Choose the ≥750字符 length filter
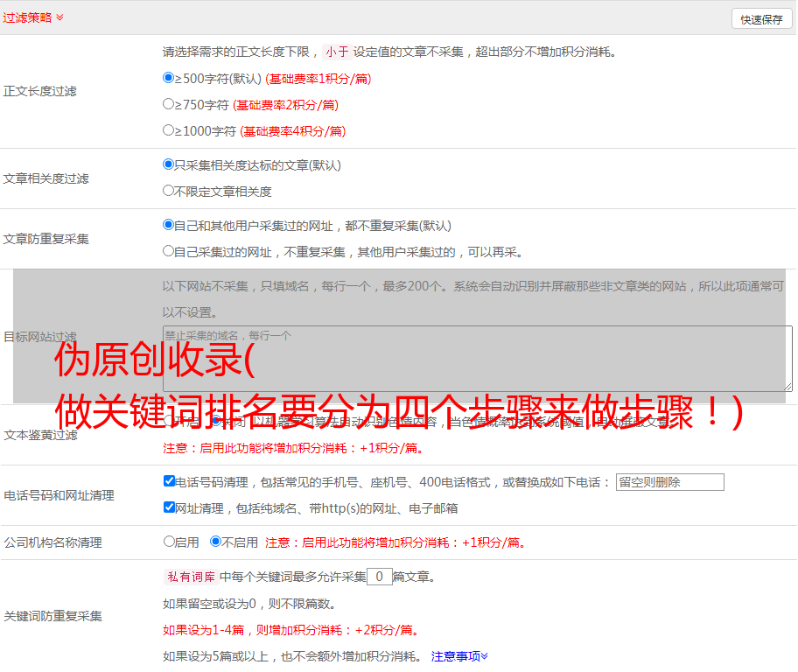This screenshot has height=672, width=798. coord(169,104)
